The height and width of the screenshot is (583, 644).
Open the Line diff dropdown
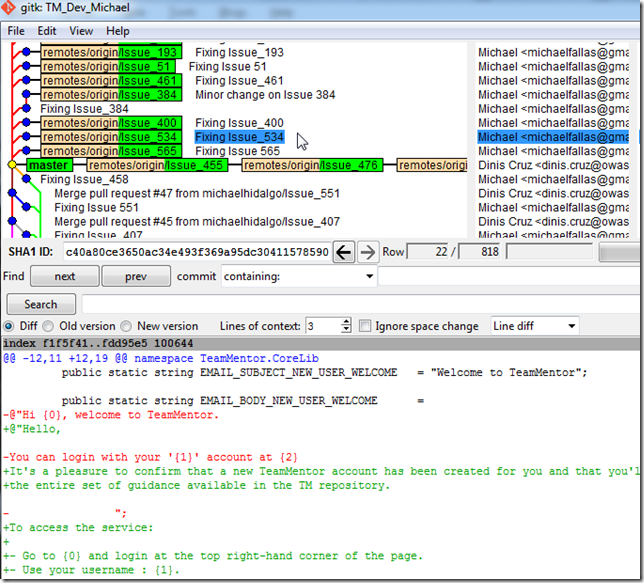coord(572,326)
